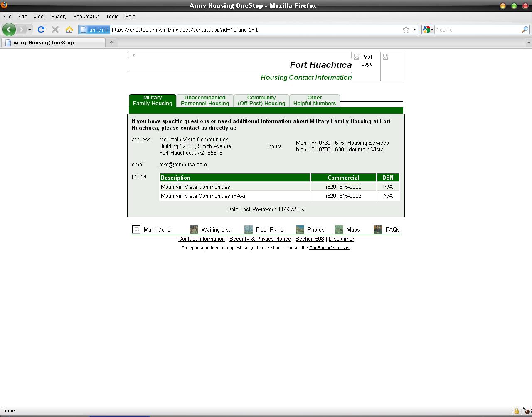Click the DSN column header
Viewport: 532px width, 417px height.
click(388, 178)
